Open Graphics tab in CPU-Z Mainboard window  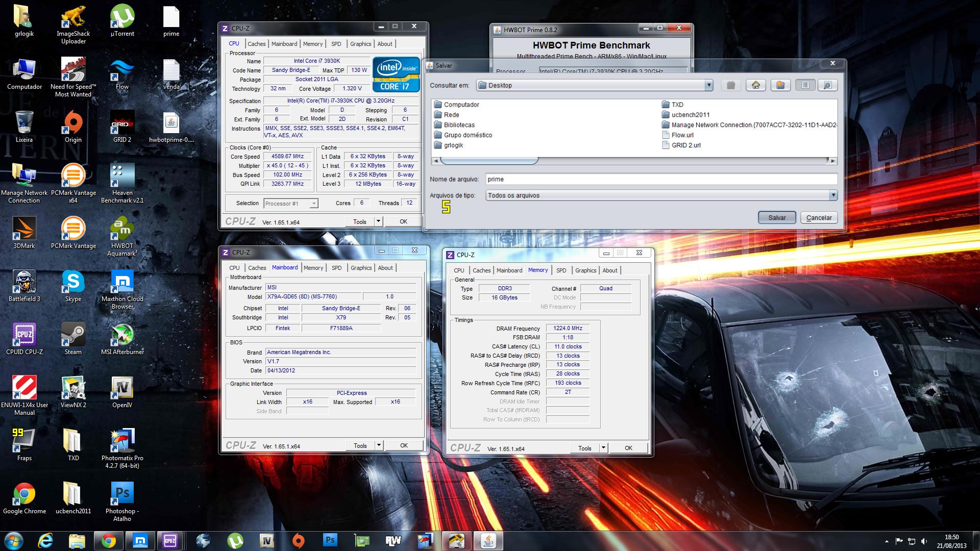point(361,268)
